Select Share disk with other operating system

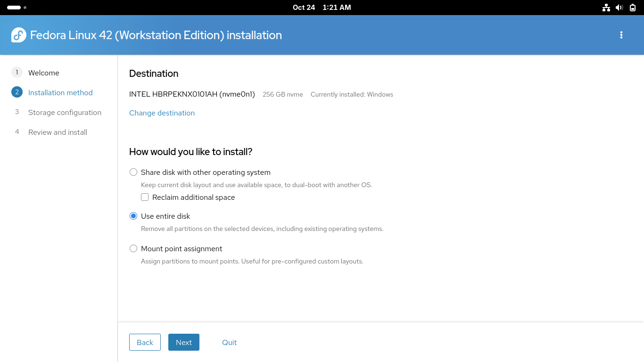tap(133, 172)
